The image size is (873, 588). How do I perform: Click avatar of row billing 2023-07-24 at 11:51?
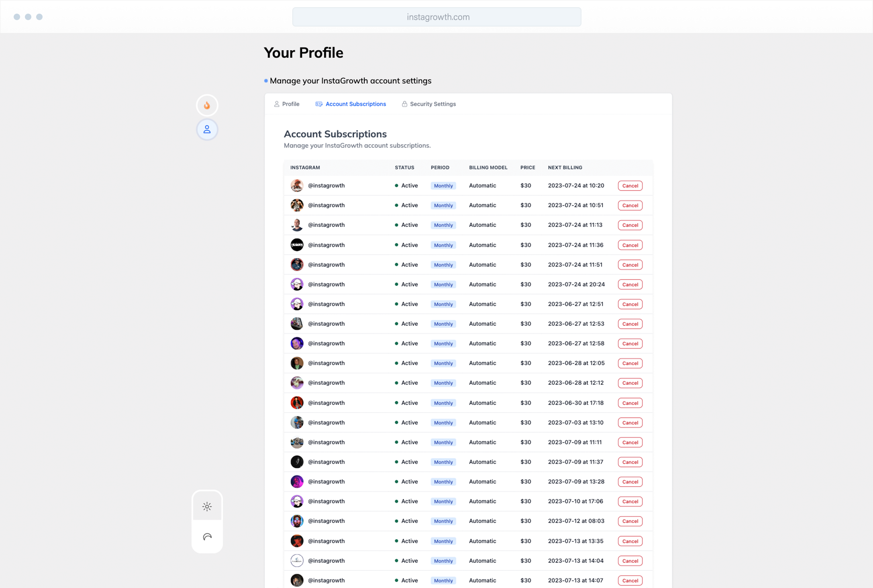(297, 265)
